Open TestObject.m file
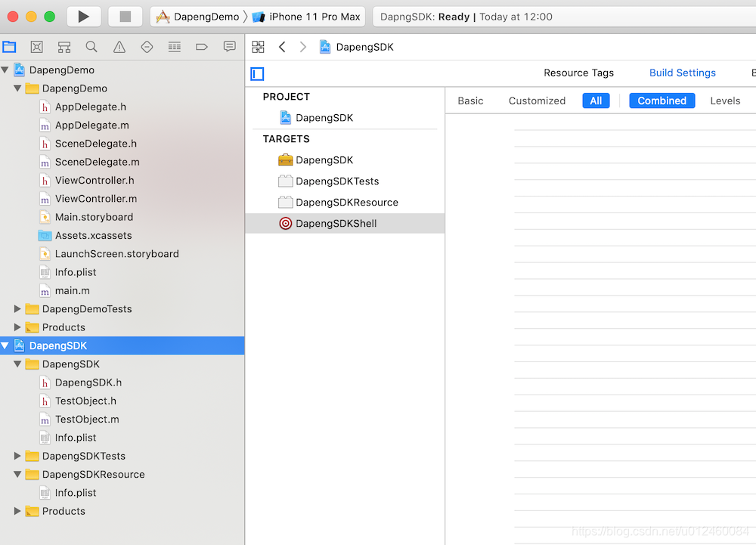The width and height of the screenshot is (756, 545). [87, 420]
